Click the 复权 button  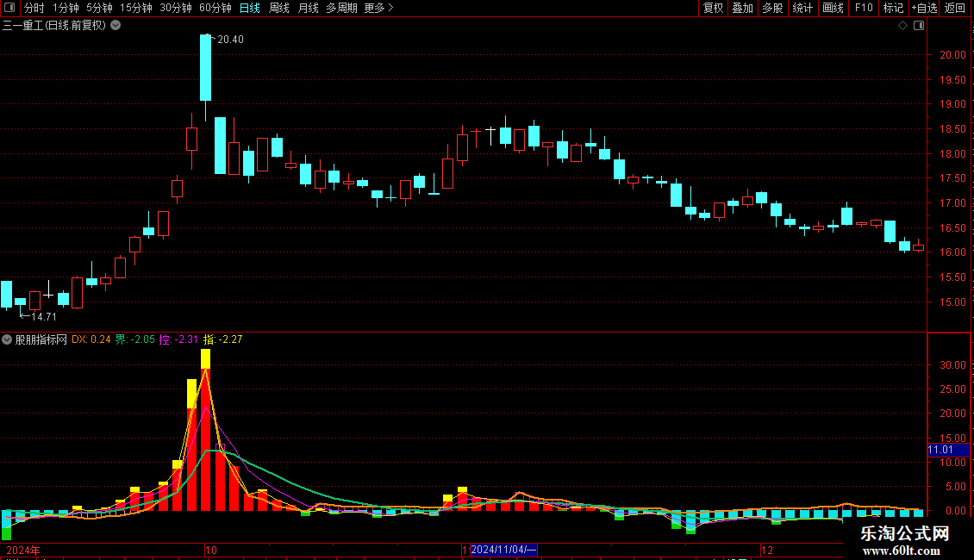click(713, 8)
